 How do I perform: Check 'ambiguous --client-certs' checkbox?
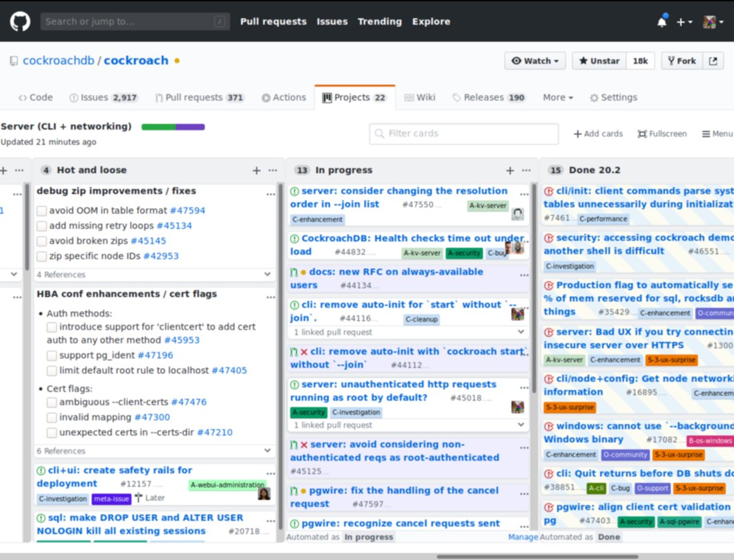(x=52, y=403)
